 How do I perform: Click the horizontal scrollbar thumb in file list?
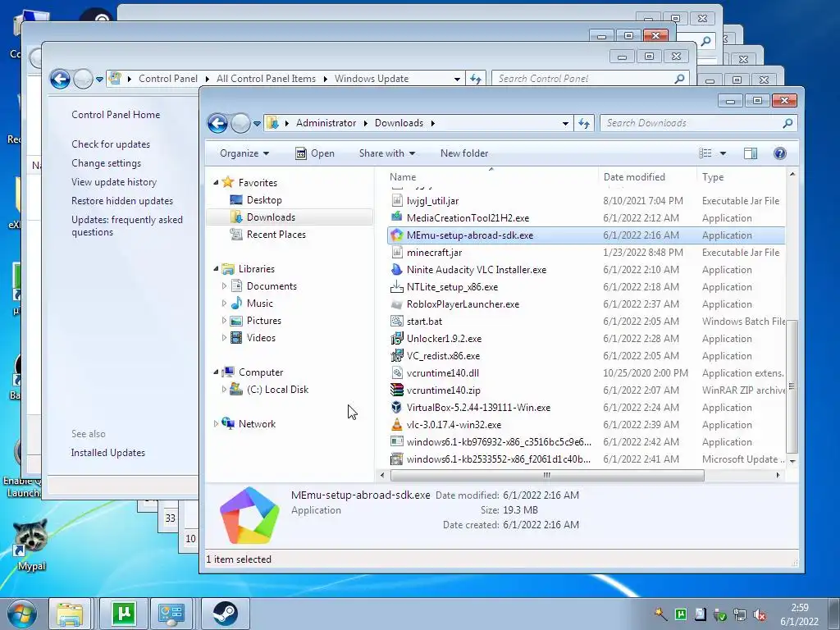click(547, 475)
